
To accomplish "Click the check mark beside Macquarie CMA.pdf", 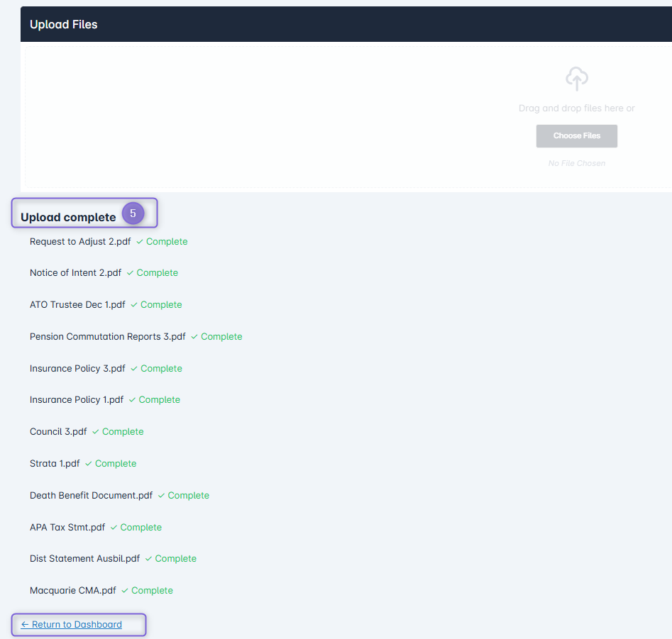I will point(125,591).
